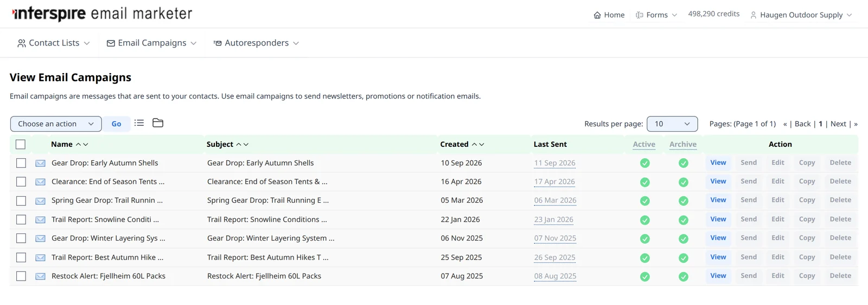Click the 498,290 credits text

[x=713, y=14]
